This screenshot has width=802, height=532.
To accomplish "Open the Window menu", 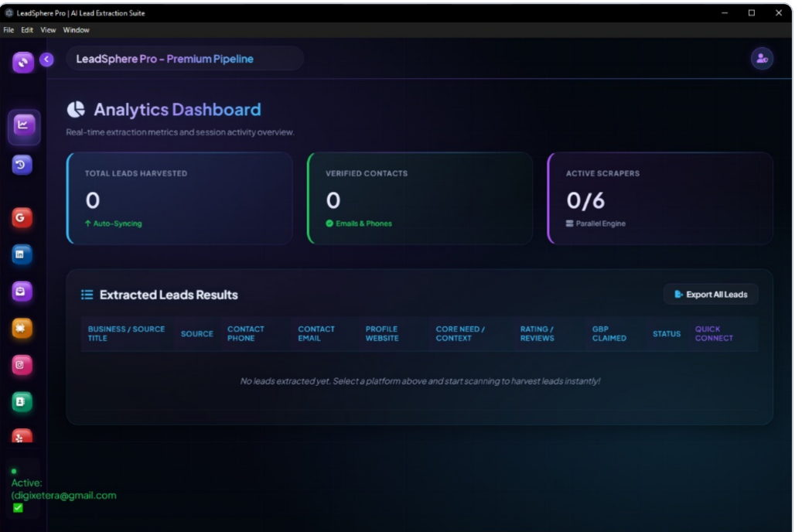I will (x=77, y=29).
